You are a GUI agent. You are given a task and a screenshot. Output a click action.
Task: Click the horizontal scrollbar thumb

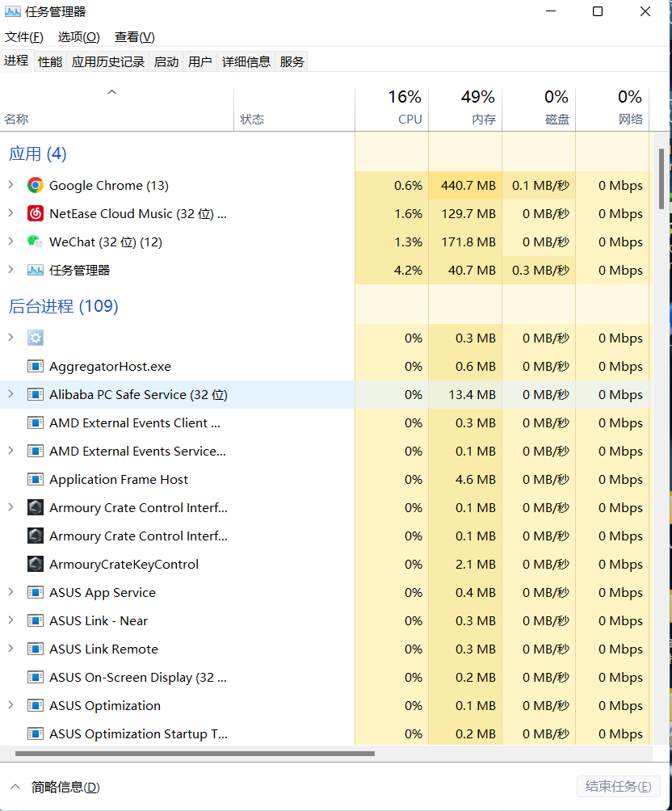pos(195,754)
